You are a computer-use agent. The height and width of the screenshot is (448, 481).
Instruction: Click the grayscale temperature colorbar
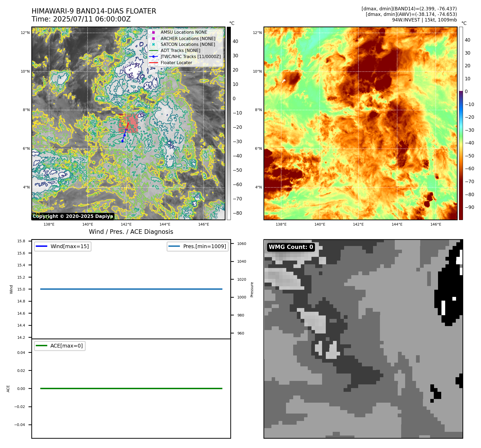click(x=229, y=123)
